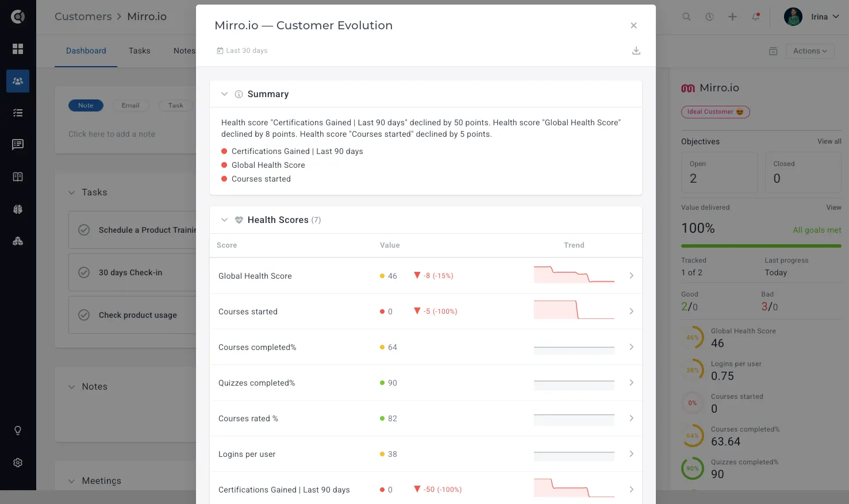Switch to the Tasks tab

coord(140,51)
